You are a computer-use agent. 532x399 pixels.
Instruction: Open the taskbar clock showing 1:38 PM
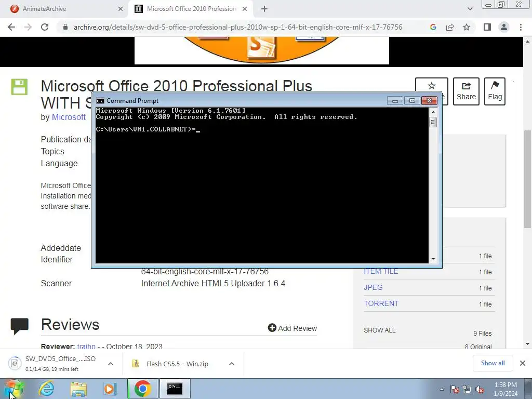[x=506, y=389]
